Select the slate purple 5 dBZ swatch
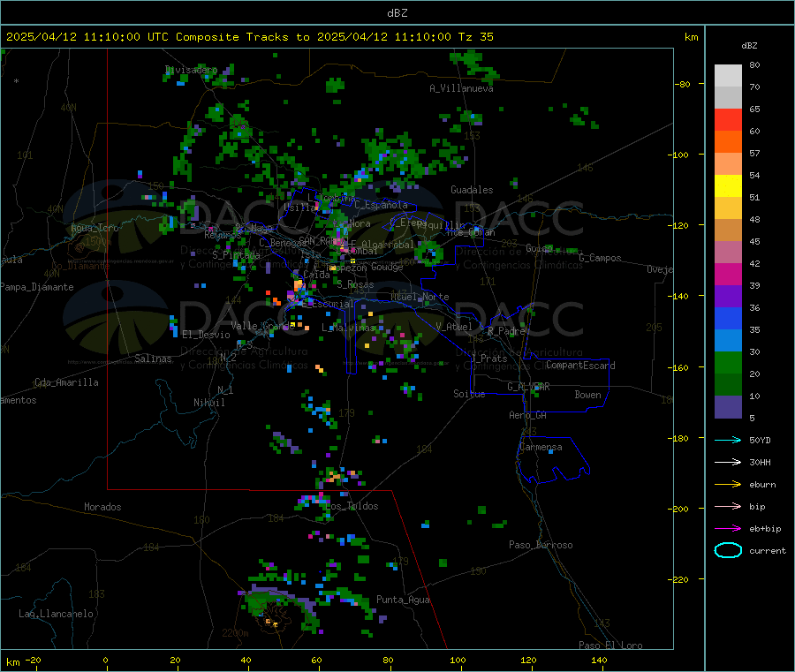 pos(728,407)
